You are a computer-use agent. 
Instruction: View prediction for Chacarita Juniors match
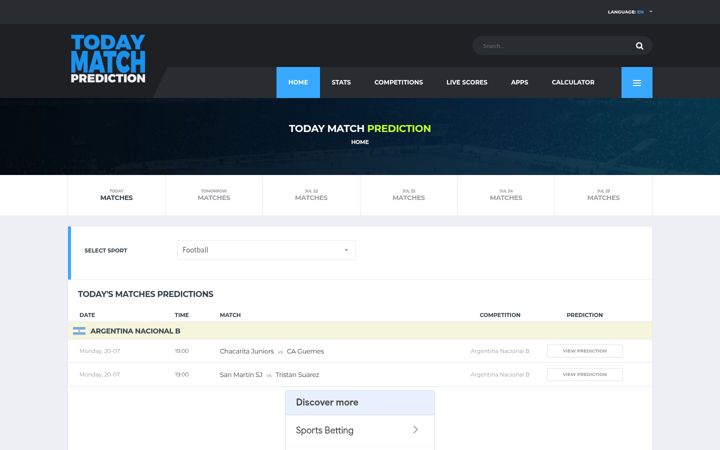coord(585,351)
